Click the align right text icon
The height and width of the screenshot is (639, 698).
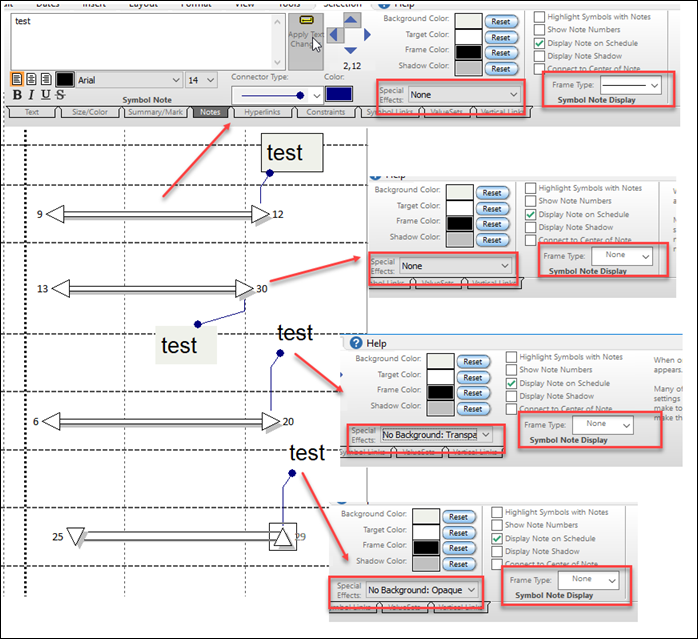click(x=46, y=79)
